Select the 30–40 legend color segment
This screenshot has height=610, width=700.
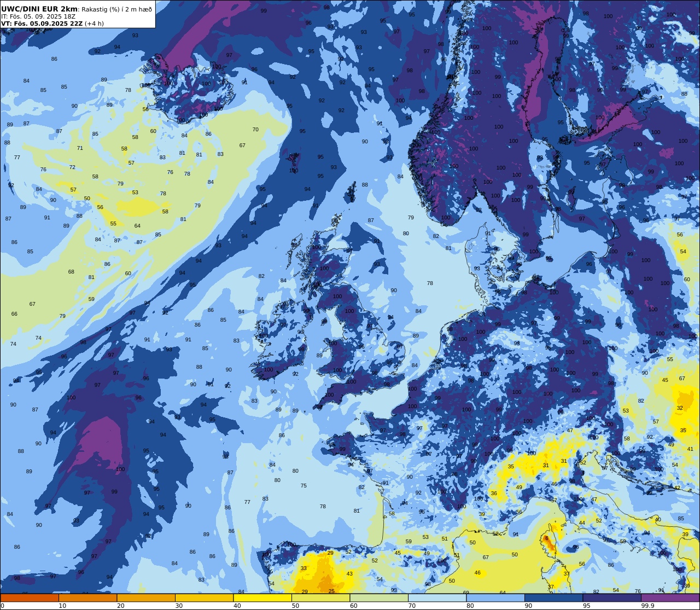(204, 597)
